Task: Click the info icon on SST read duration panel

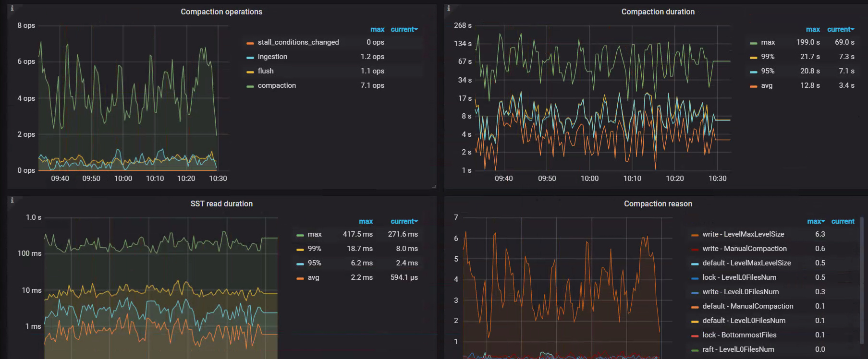Action: [12, 200]
